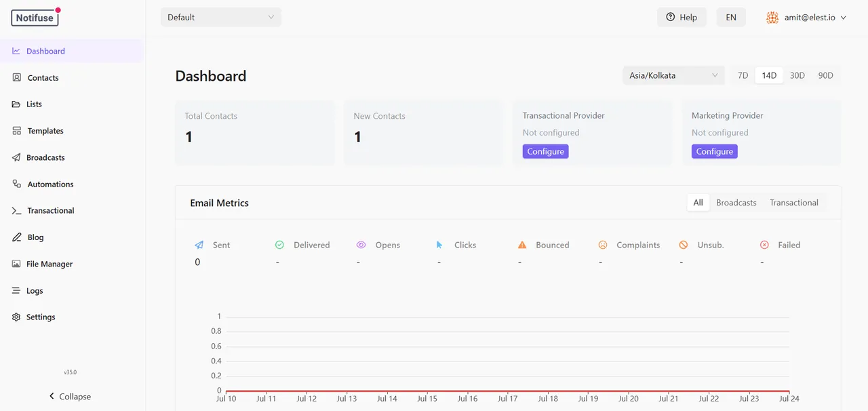Click the v35.0 version label
868x411 pixels.
pyautogui.click(x=71, y=372)
